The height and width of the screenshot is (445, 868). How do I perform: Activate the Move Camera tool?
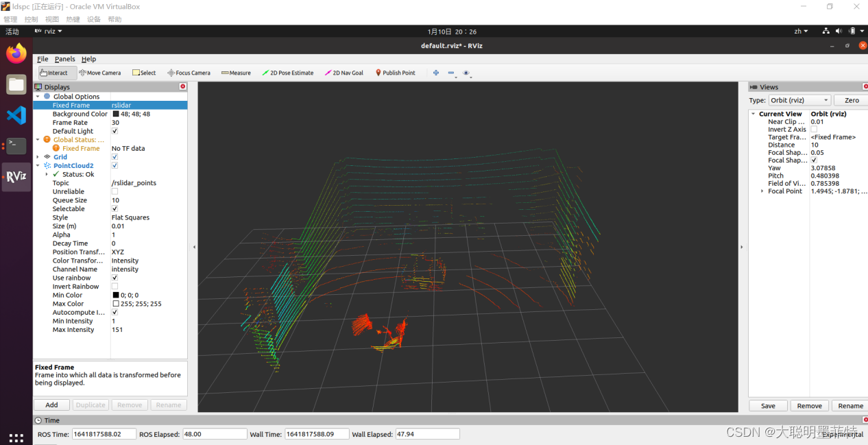[100, 73]
